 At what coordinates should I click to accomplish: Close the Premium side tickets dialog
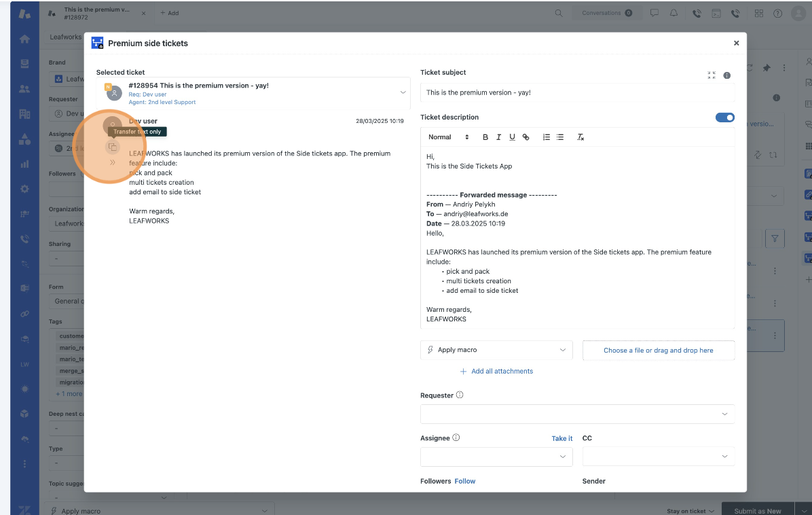click(x=737, y=43)
